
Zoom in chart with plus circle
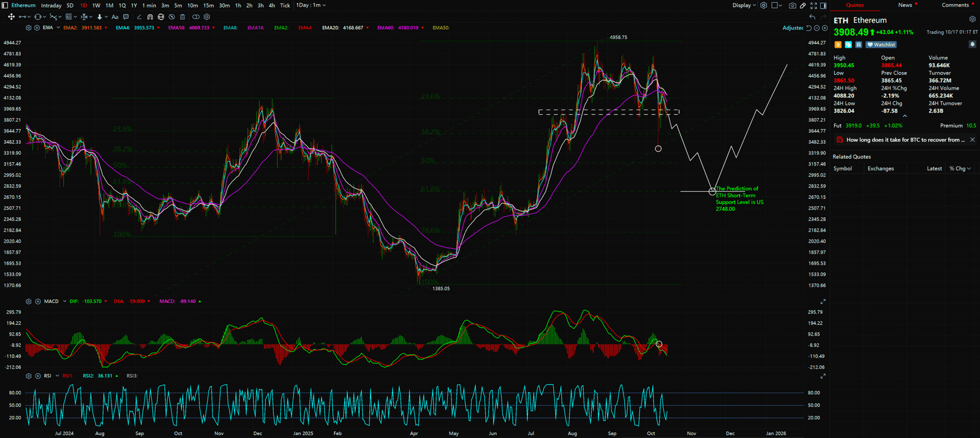[x=825, y=28]
